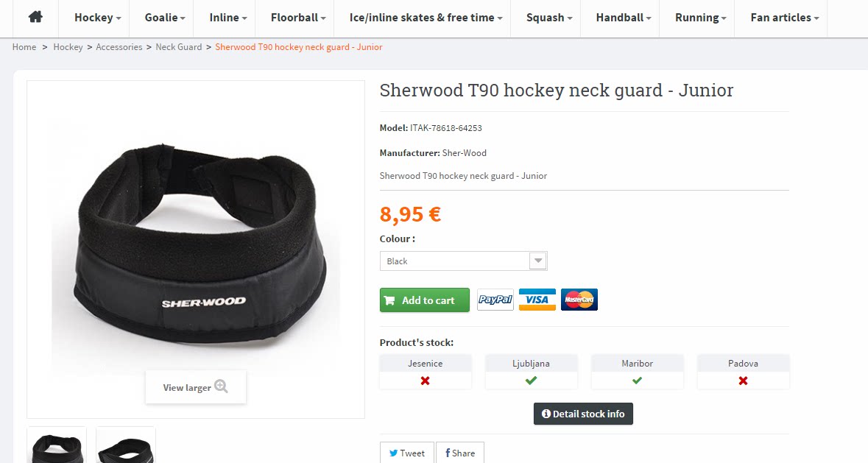Click the VISA card icon
This screenshot has width=868, height=463.
pos(537,300)
